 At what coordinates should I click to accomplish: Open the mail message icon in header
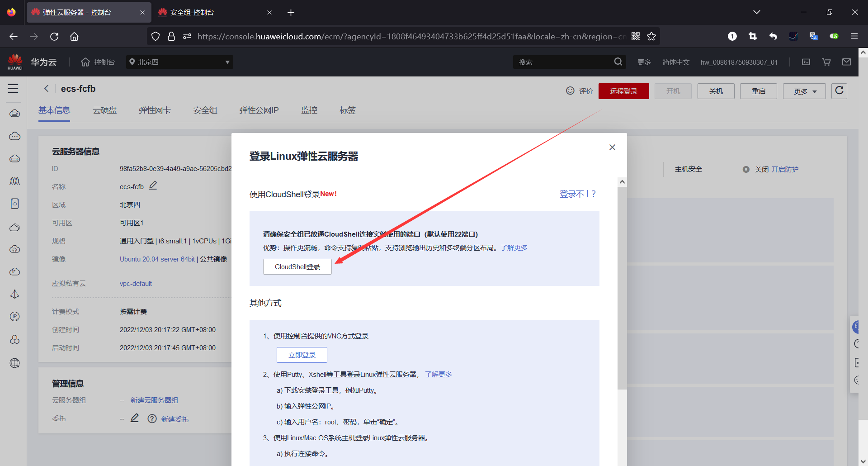click(x=847, y=62)
